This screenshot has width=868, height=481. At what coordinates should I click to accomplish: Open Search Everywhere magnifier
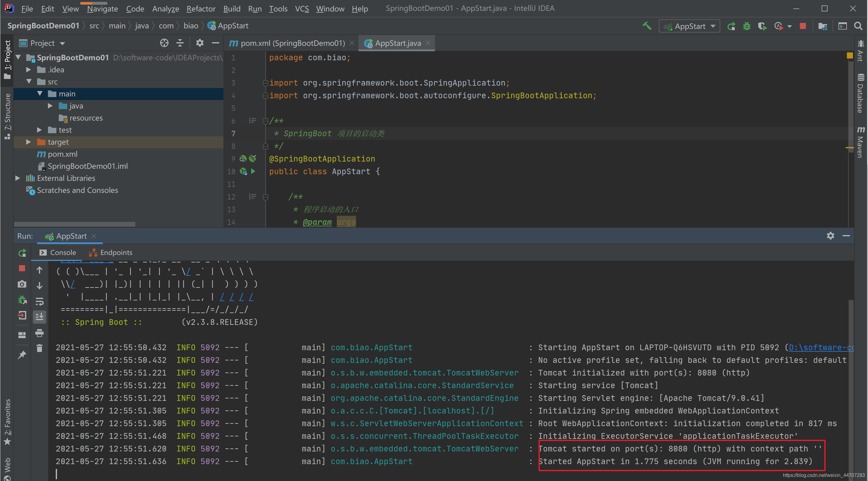click(x=858, y=26)
